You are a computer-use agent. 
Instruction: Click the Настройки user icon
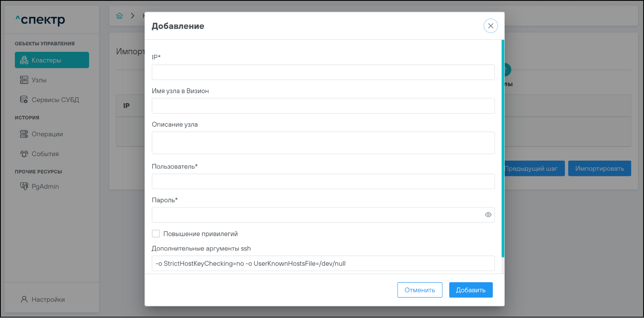[24, 300]
